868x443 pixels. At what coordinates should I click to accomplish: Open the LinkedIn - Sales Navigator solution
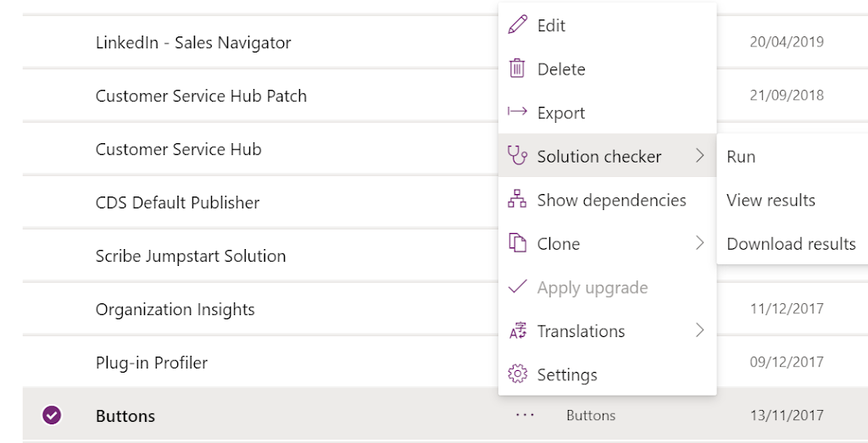point(193,42)
